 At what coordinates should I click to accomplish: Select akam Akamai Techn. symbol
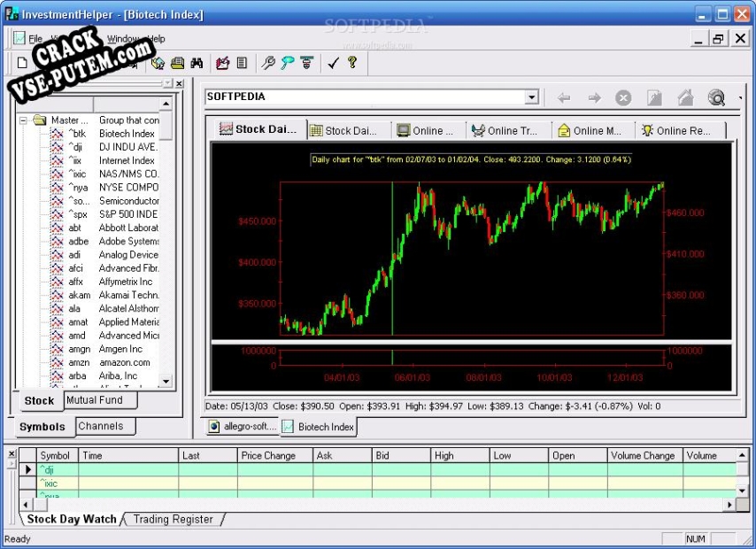(x=104, y=295)
